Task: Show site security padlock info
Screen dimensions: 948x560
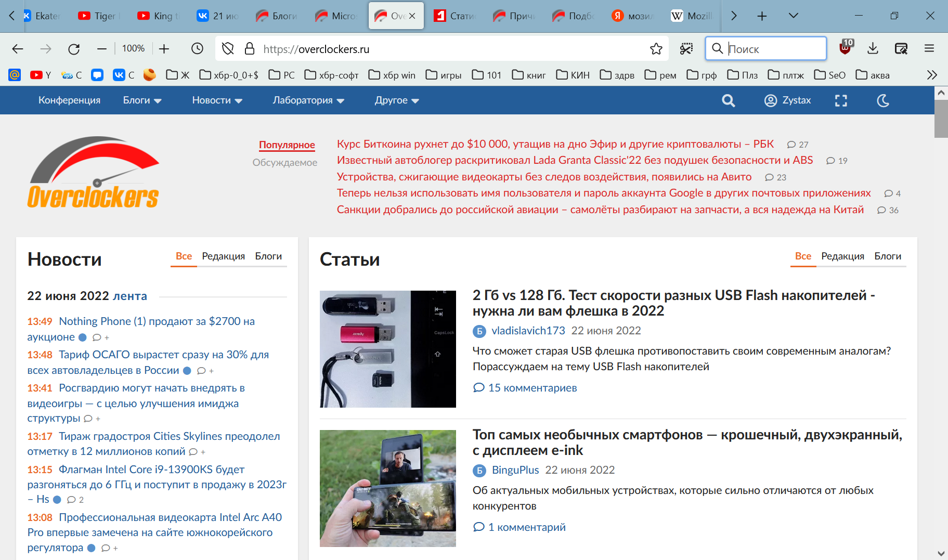Action: (250, 49)
